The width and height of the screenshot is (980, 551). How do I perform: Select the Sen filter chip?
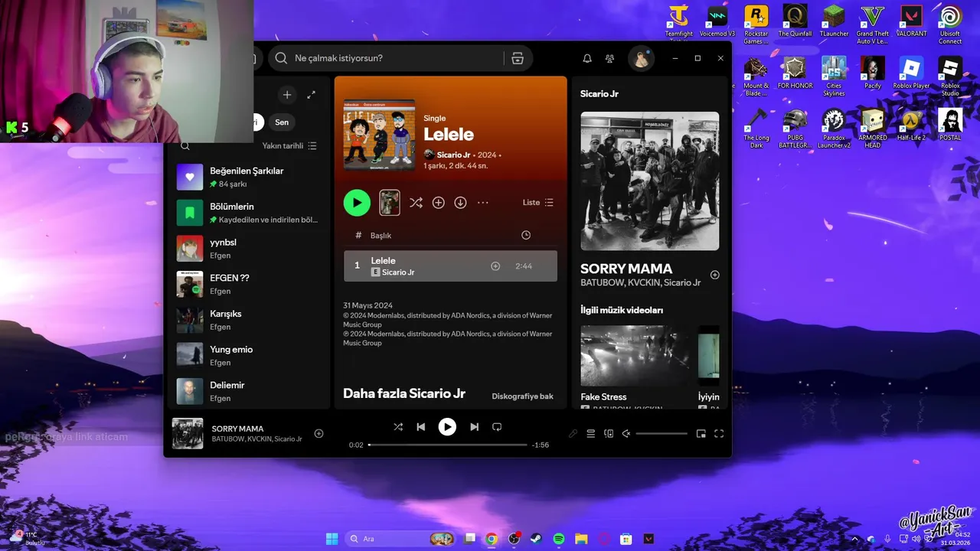[282, 122]
